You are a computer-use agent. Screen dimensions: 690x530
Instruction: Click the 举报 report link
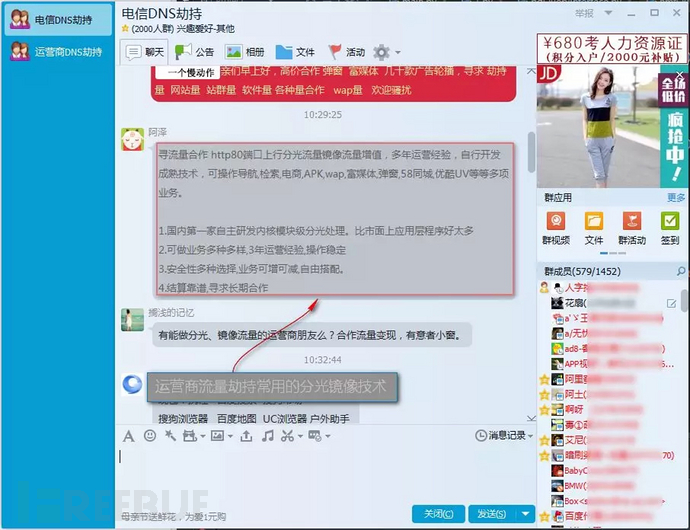pyautogui.click(x=584, y=13)
